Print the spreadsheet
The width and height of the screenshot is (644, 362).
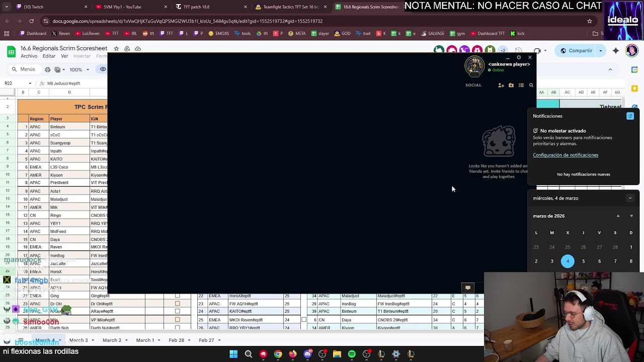(48, 69)
